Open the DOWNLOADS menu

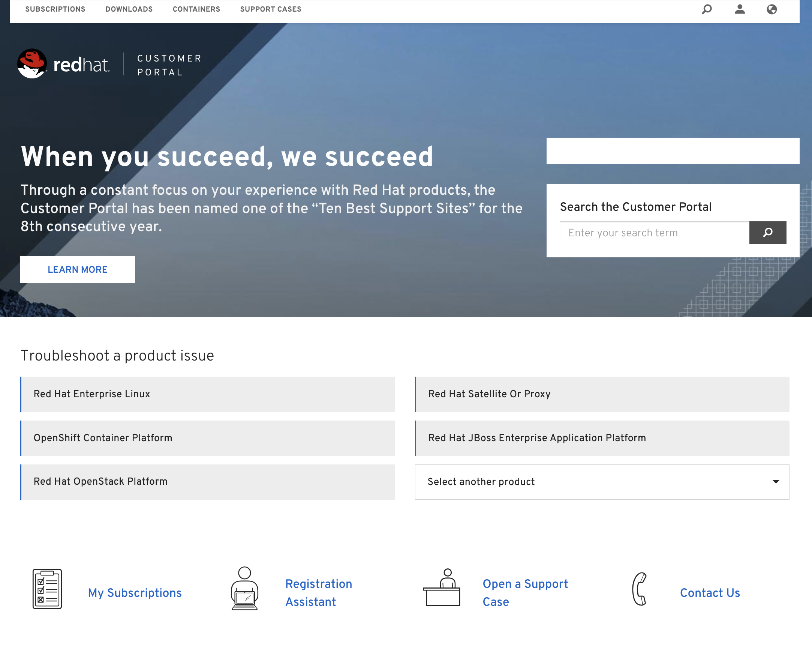coord(129,9)
